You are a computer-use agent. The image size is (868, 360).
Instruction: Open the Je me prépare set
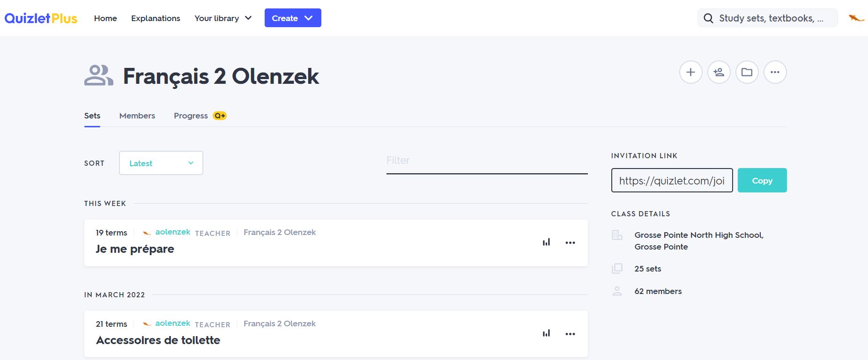(x=135, y=249)
